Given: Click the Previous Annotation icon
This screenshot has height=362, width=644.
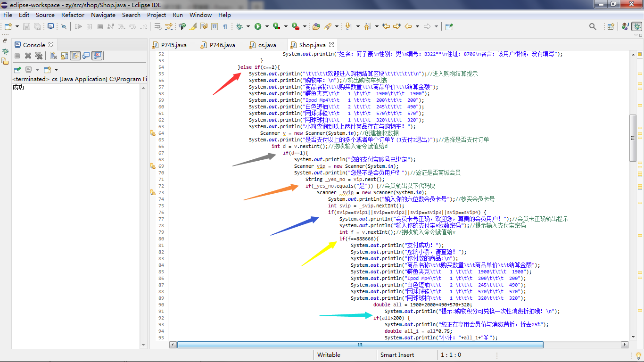Looking at the screenshot, I should 367,26.
